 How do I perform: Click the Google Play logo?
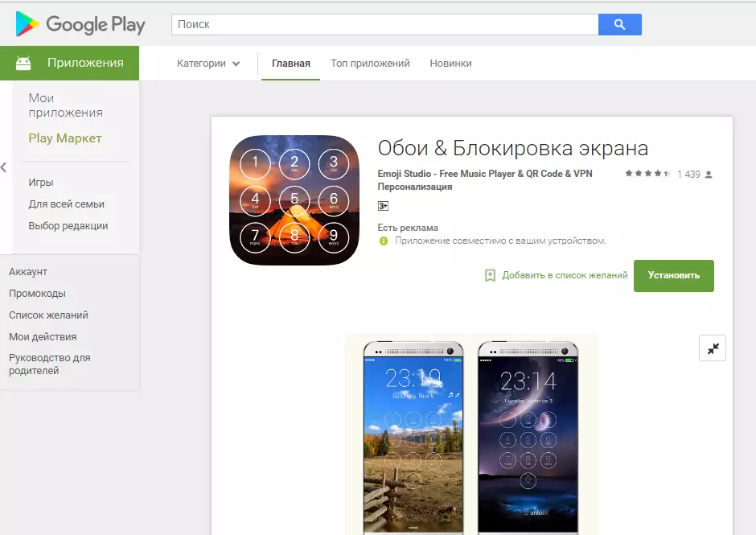click(x=80, y=23)
